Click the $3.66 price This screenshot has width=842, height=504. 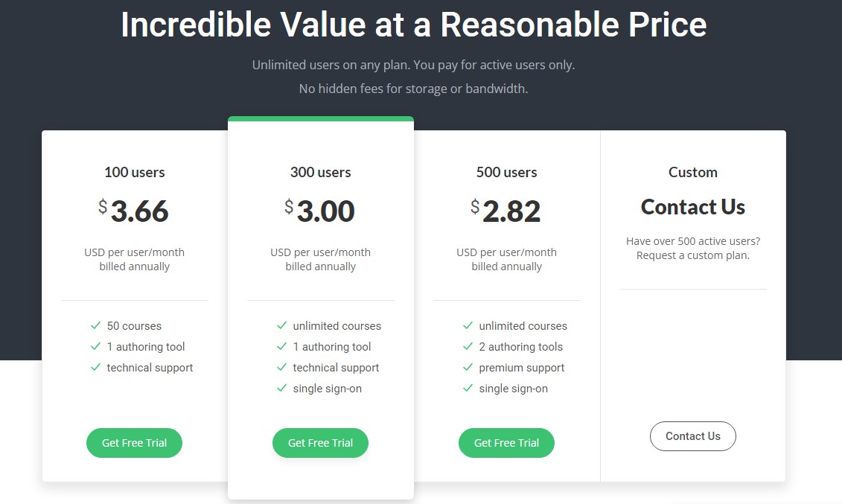pyautogui.click(x=134, y=211)
